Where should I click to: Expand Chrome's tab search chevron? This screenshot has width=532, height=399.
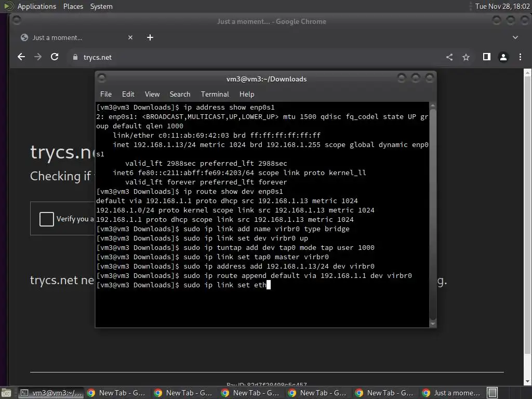515,37
